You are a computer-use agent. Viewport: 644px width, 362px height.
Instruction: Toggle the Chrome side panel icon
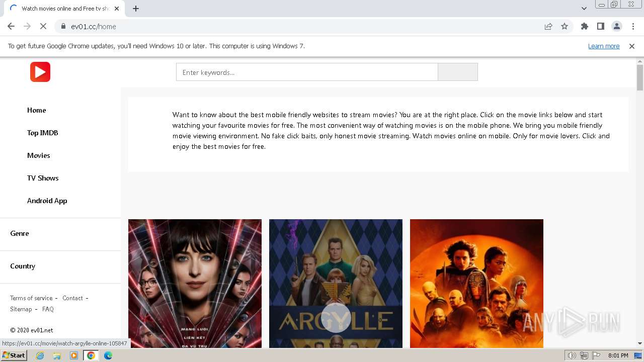[x=600, y=27]
